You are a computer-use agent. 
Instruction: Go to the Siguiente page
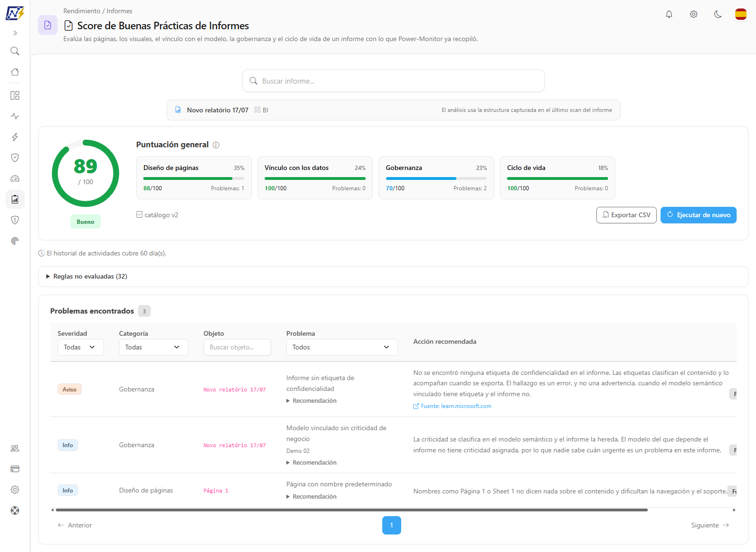pyautogui.click(x=710, y=525)
